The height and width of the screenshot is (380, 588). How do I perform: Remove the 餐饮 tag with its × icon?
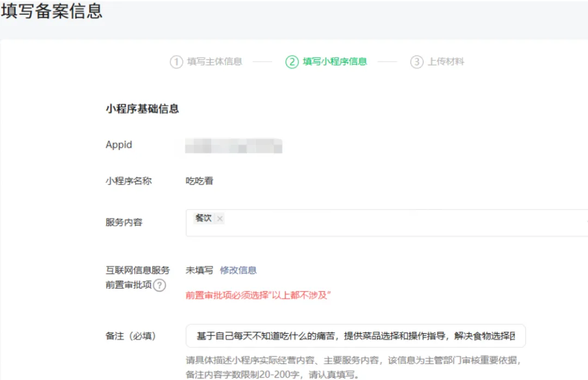tap(220, 218)
